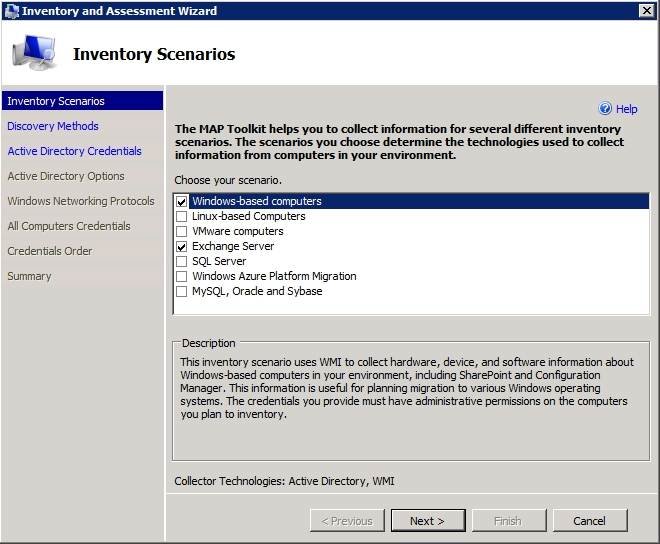This screenshot has width=660, height=544.
Task: Click the 'Choose your scenario.' label
Action: click(x=228, y=180)
